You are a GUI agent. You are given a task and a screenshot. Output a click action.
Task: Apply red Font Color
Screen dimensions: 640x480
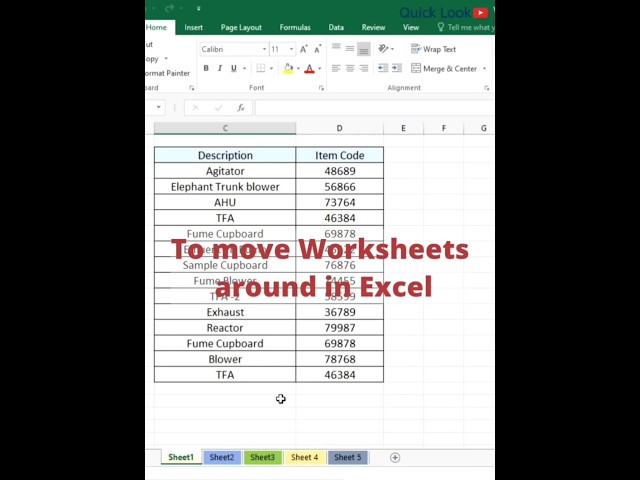[x=309, y=68]
